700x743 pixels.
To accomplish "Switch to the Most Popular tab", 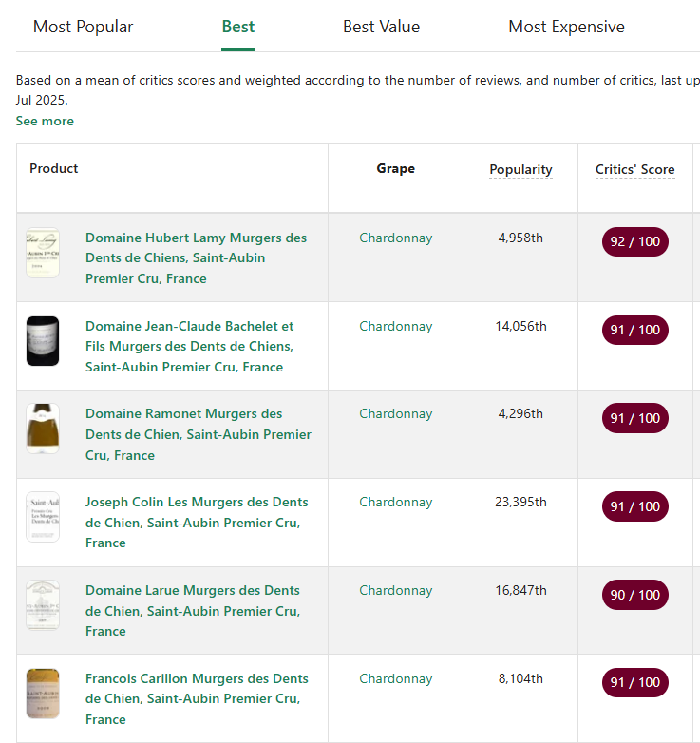I will coord(84,27).
